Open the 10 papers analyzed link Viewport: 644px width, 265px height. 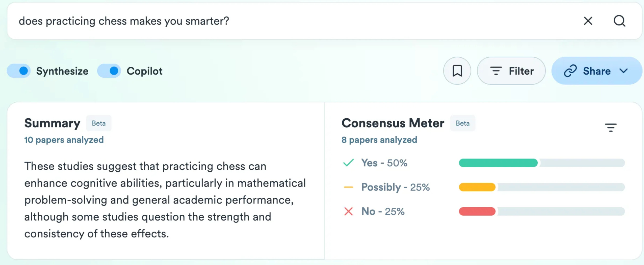pos(64,140)
